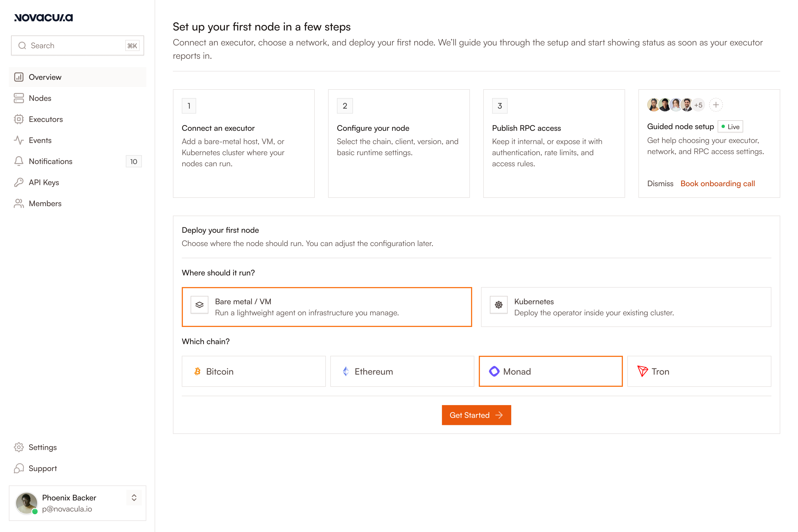Viewport: 798px width, 532px height.
Task: Click the Notifications bell icon
Action: coord(19,161)
